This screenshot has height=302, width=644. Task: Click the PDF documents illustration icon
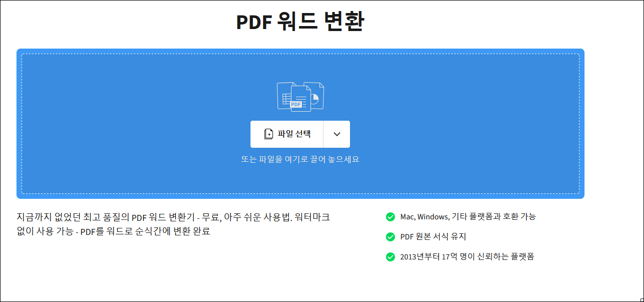pyautogui.click(x=300, y=96)
